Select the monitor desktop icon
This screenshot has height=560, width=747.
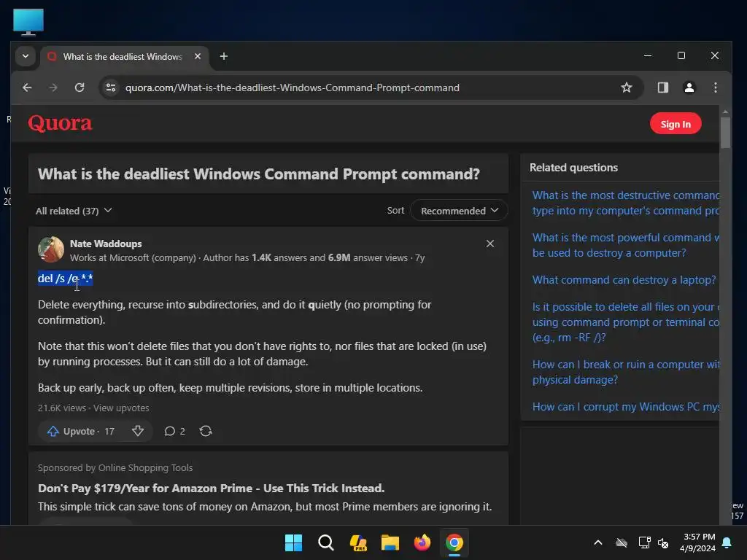tap(28, 22)
